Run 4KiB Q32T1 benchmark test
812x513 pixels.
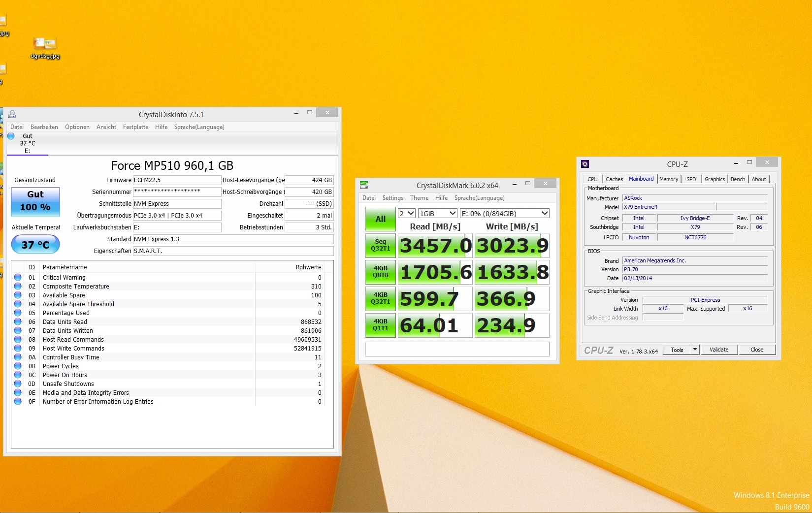point(380,298)
